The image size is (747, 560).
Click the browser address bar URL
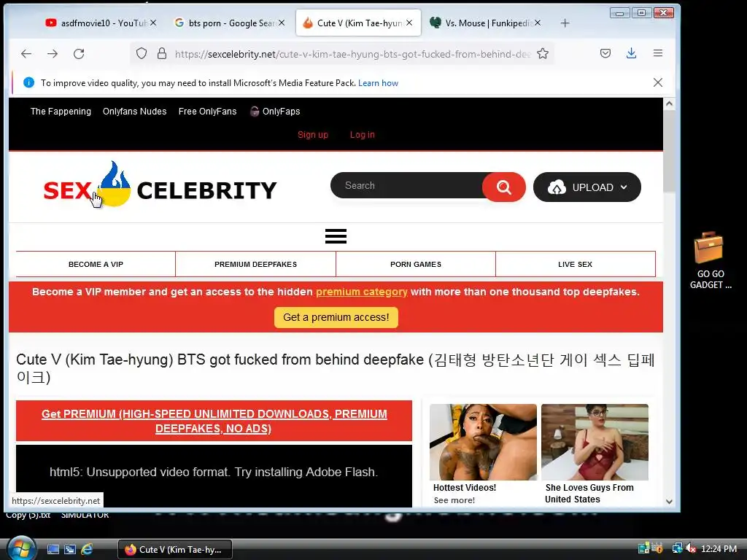(x=352, y=54)
